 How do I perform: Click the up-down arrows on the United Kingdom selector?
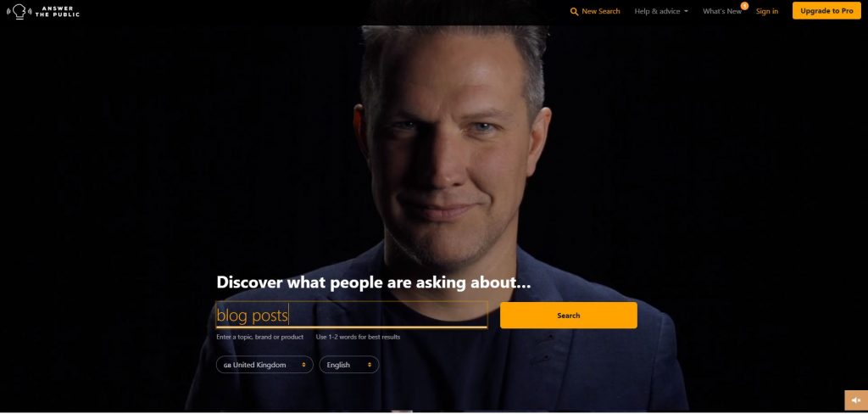304,365
